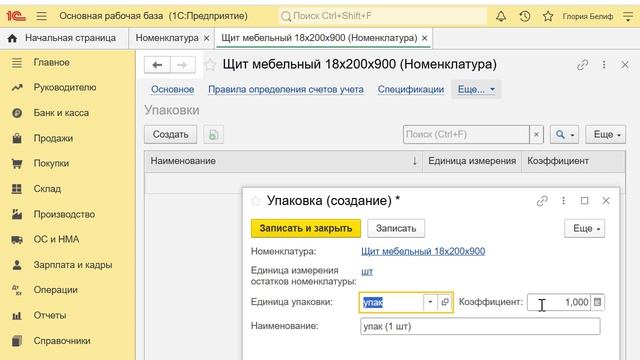Add Щит мебельный page to favorites

(x=210, y=64)
